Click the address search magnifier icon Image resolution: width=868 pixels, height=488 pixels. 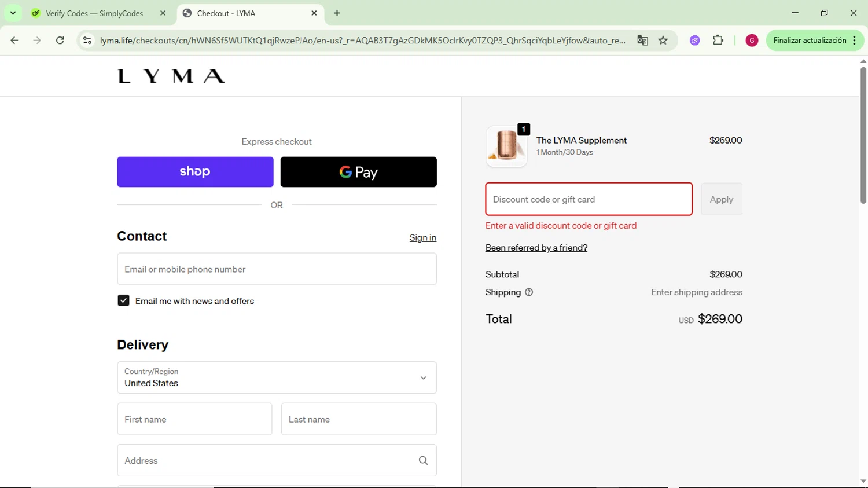click(424, 461)
